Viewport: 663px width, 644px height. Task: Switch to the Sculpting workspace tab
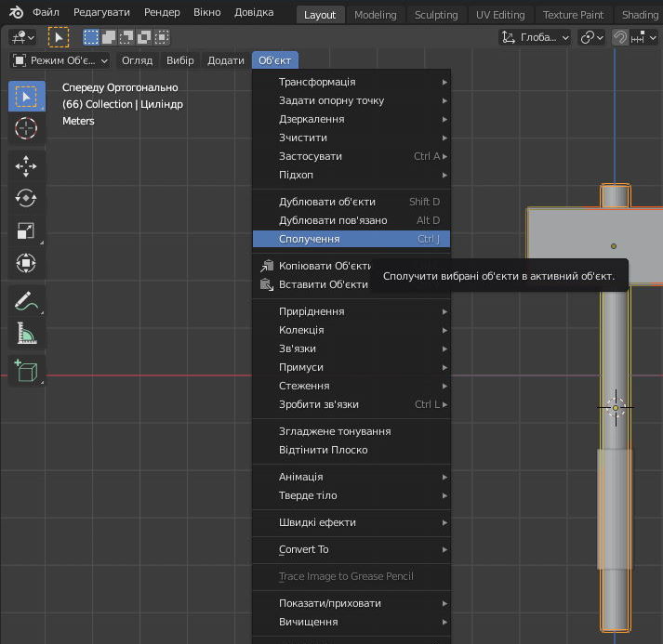coord(436,15)
